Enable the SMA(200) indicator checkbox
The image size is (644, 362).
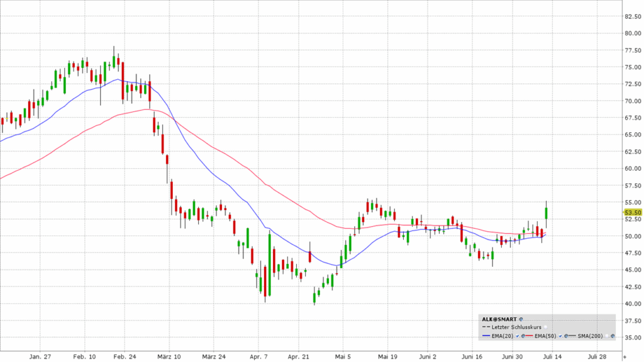(x=607, y=336)
